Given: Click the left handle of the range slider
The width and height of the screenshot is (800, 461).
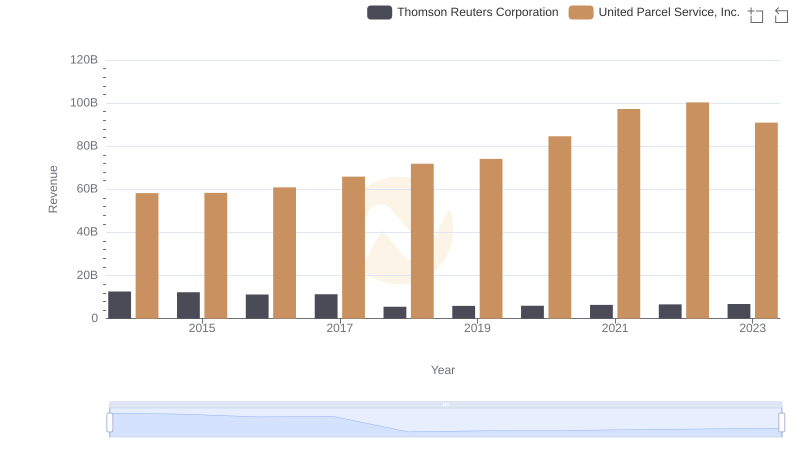Looking at the screenshot, I should click(x=110, y=423).
